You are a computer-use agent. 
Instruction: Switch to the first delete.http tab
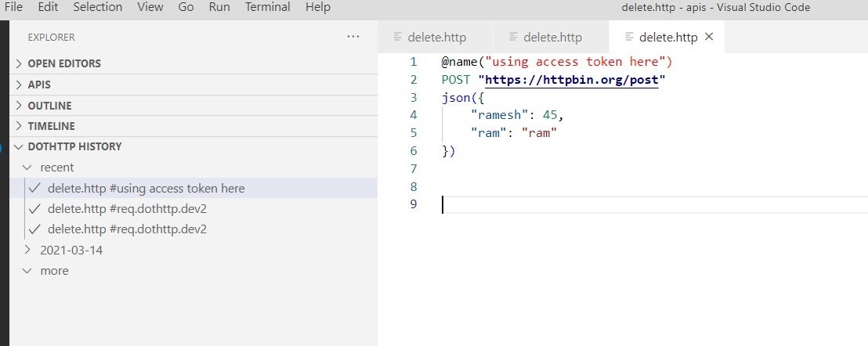[435, 37]
